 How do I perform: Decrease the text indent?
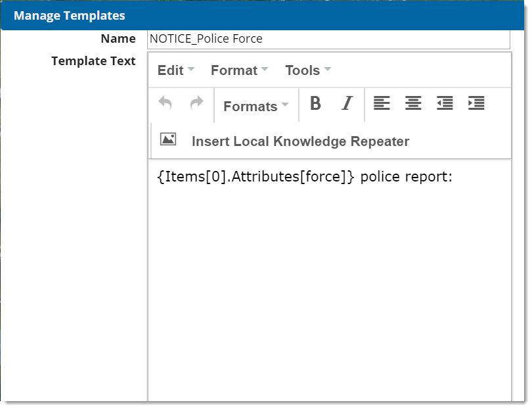pos(445,103)
